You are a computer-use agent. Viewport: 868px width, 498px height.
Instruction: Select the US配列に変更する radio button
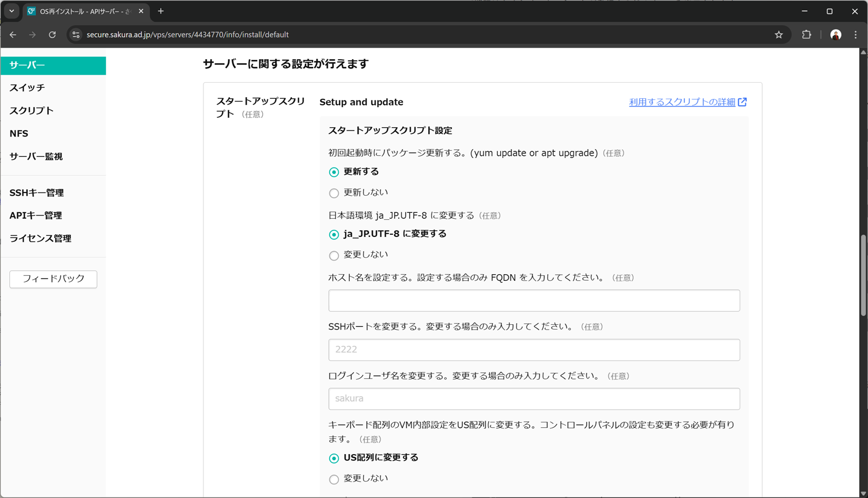pos(334,458)
